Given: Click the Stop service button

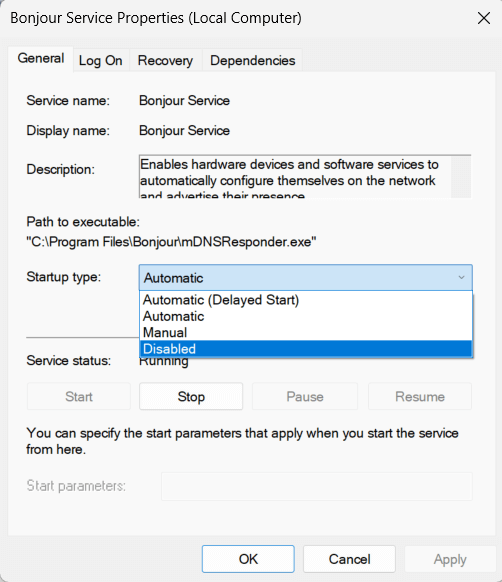Looking at the screenshot, I should pyautogui.click(x=191, y=396).
